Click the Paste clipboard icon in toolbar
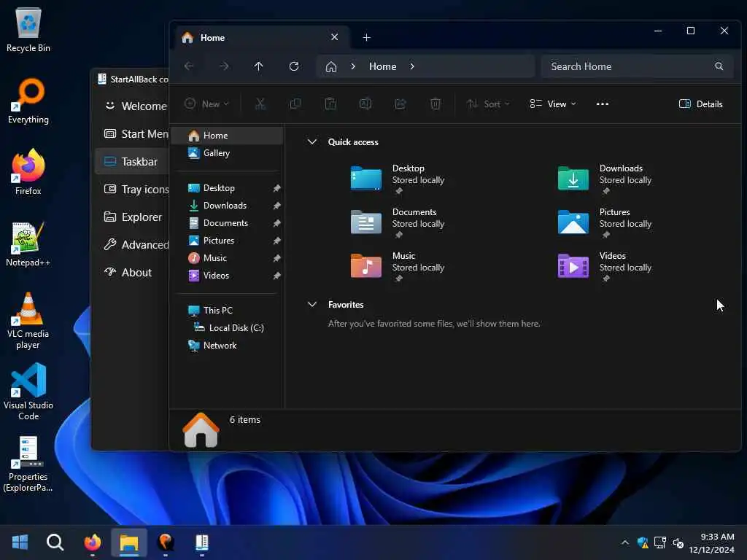Image resolution: width=747 pixels, height=560 pixels. point(330,104)
